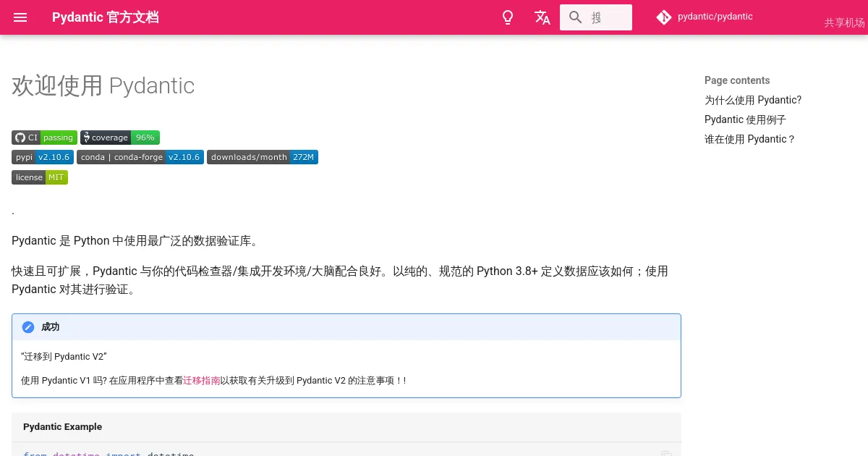This screenshot has width=868, height=456.
Task: Open the pydantic/pydantic repository link
Action: click(x=705, y=17)
